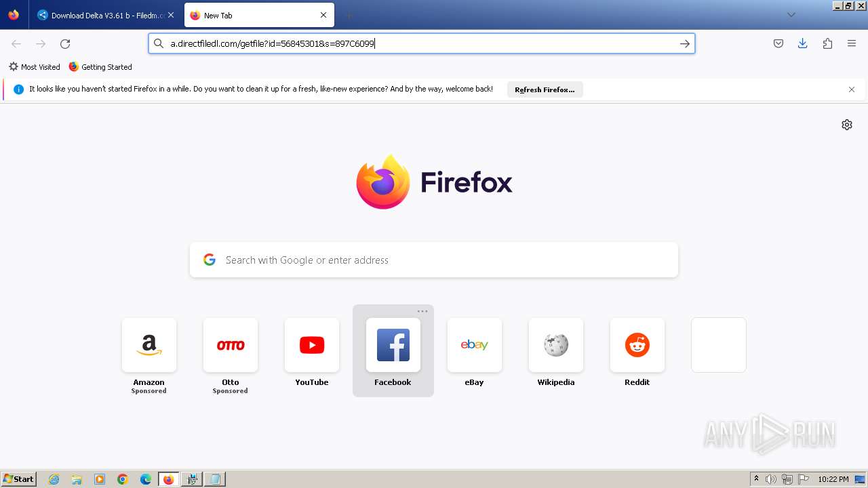Open Getting Started bookmark
The width and height of the screenshot is (868, 488).
[x=100, y=67]
